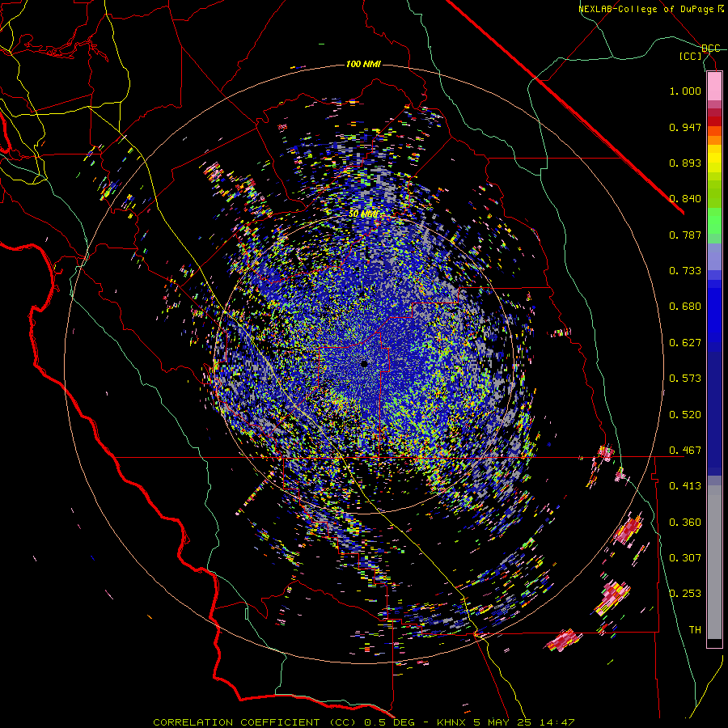Pick the bright green color bar segment
Viewport: 728px width, 728px height.
714,221
